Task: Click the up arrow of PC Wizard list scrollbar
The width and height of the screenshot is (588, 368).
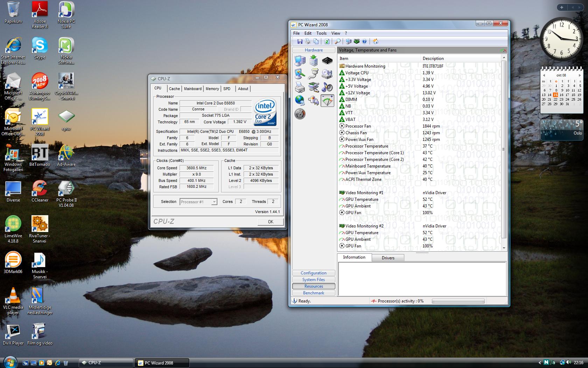Action: [x=504, y=58]
